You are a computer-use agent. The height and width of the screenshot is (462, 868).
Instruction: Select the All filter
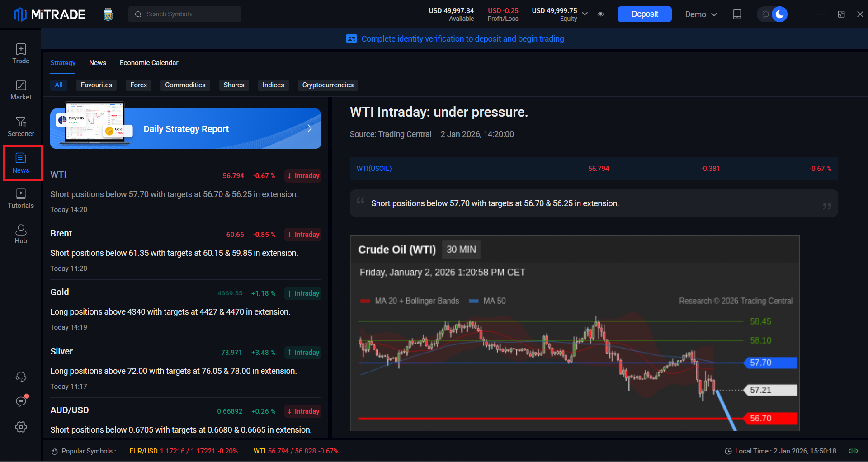(59, 85)
